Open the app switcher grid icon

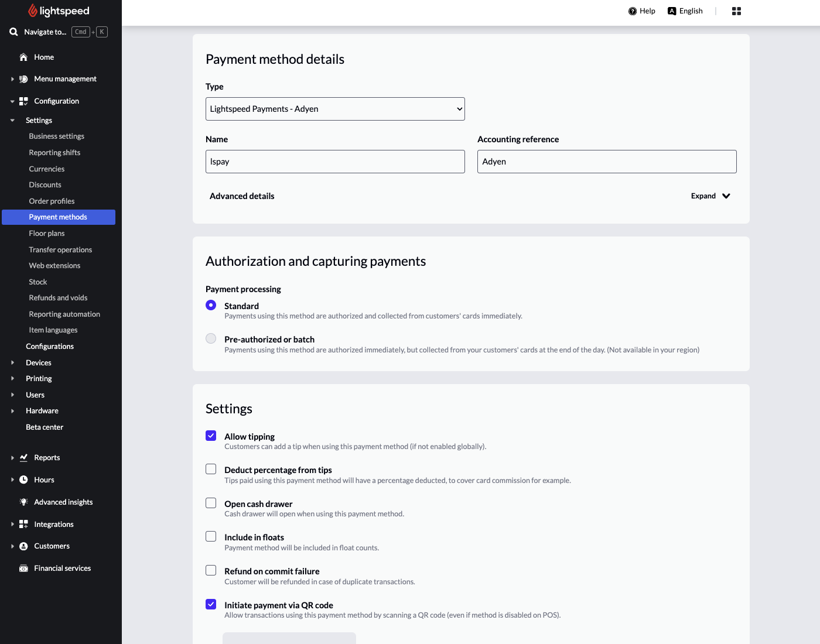tap(736, 11)
